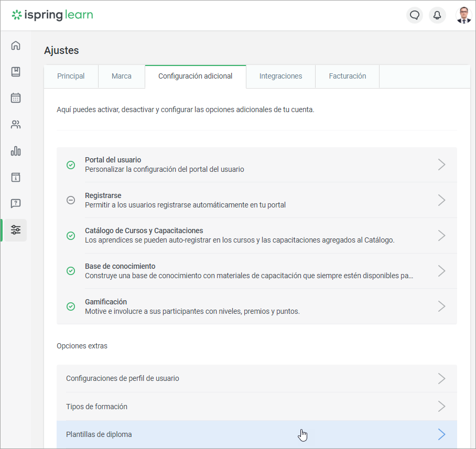Click the Gamificación enabled status icon
This screenshot has height=449, width=476.
point(71,306)
